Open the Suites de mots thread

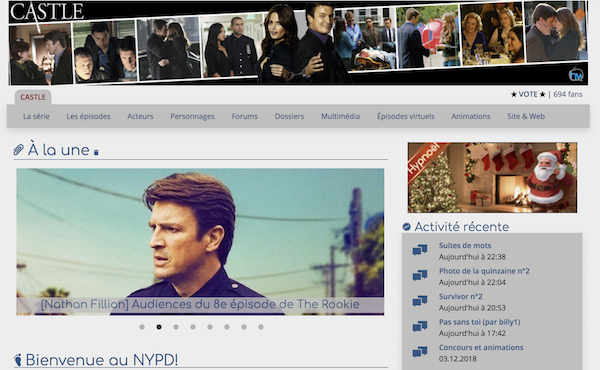click(465, 246)
